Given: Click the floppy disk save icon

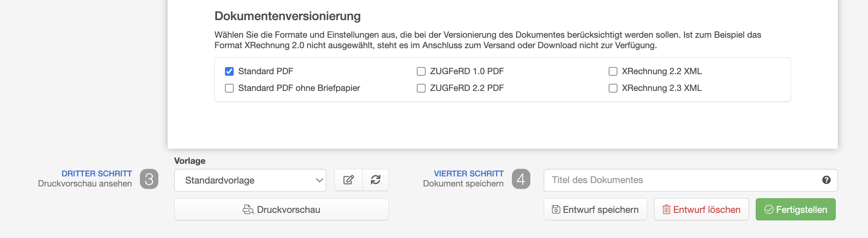Looking at the screenshot, I should tap(556, 210).
